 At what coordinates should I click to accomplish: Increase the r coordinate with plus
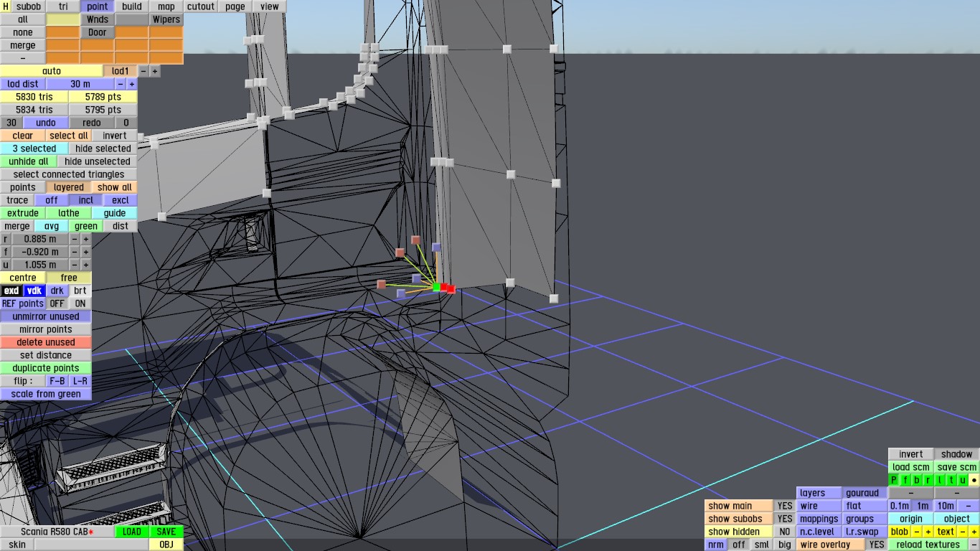(86, 239)
